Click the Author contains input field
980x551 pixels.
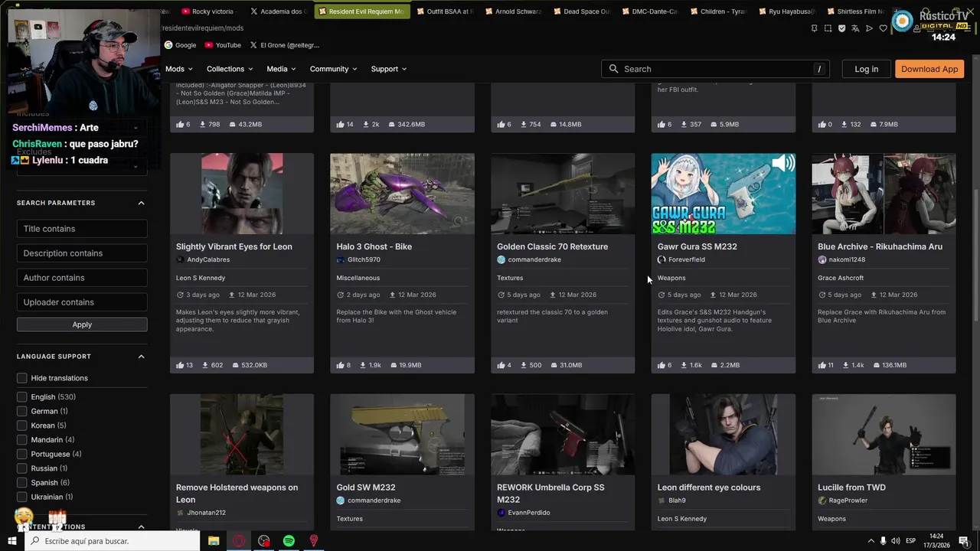click(x=82, y=278)
